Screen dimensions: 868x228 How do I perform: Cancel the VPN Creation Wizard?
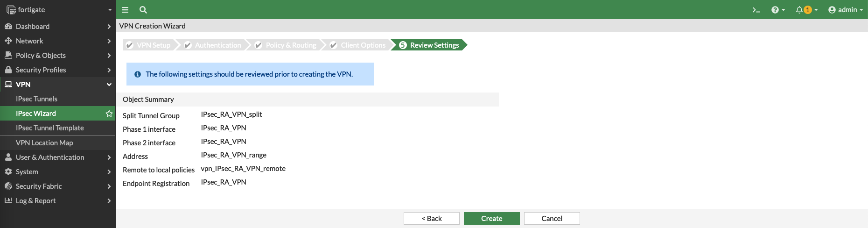552,219
